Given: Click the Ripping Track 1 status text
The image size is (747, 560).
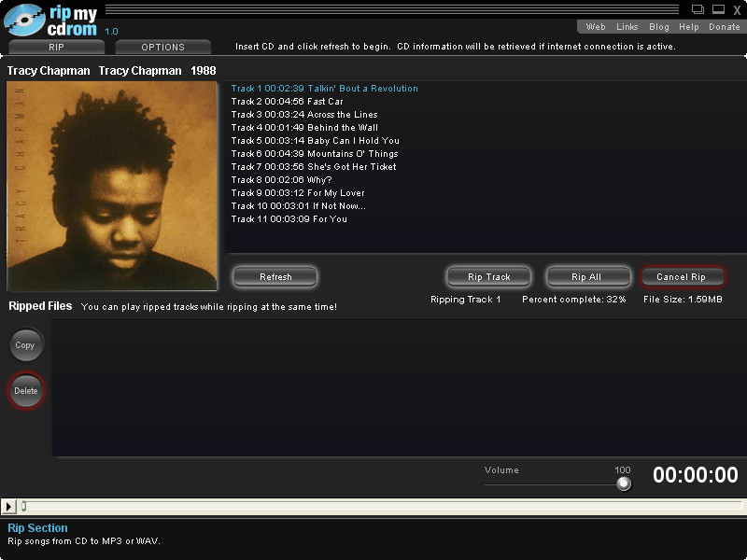Looking at the screenshot, I should [x=465, y=300].
